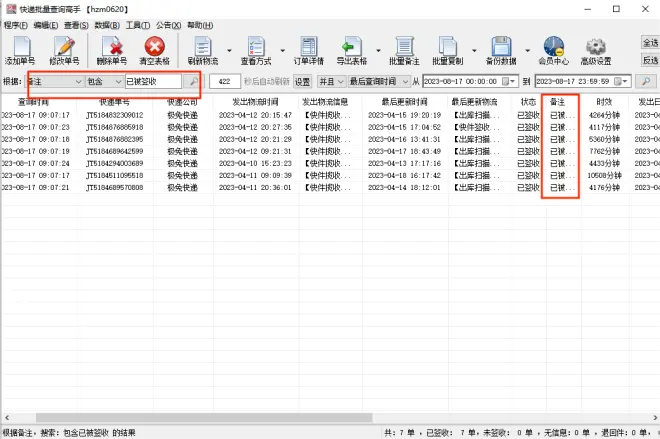Click the red 清空表格 icon
Screen dimensions: 660x439
[x=154, y=48]
